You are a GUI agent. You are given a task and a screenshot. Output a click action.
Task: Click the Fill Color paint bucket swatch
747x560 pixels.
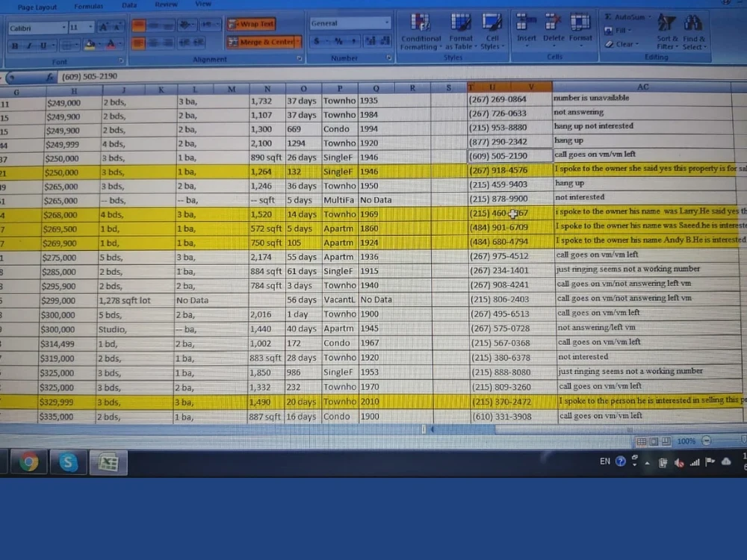[90, 46]
